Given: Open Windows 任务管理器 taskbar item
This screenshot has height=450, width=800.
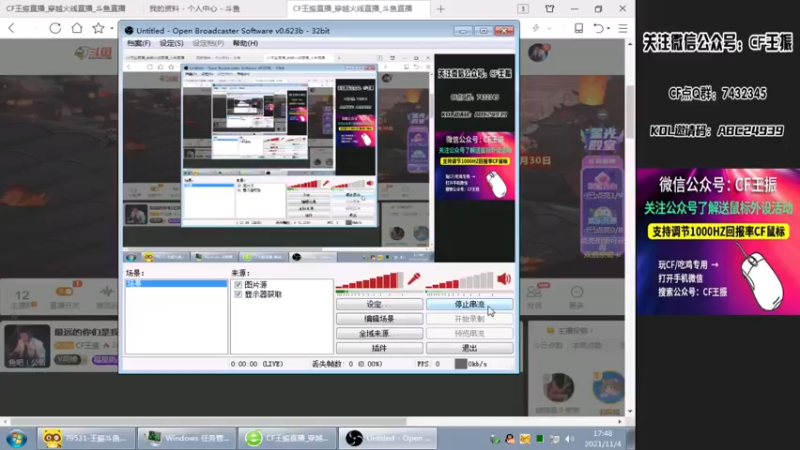Looking at the screenshot, I should (x=186, y=438).
